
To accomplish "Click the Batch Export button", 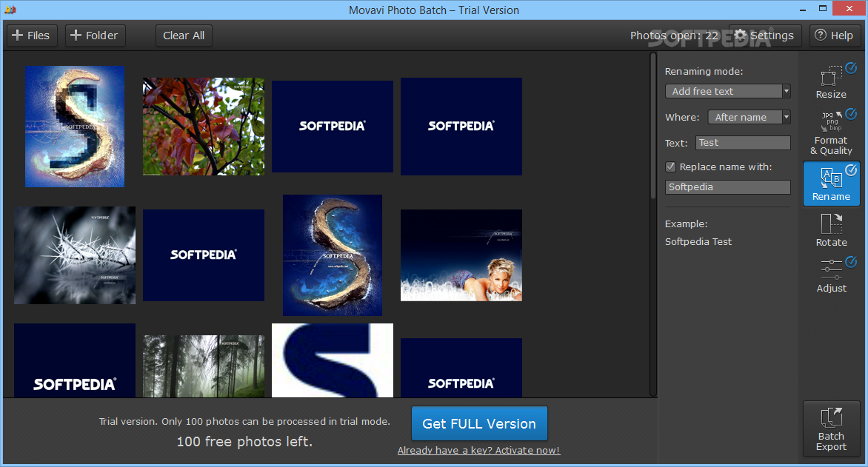I will [831, 429].
